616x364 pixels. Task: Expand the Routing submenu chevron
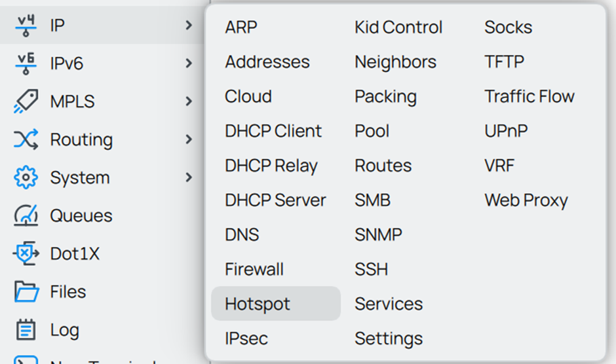pos(189,139)
